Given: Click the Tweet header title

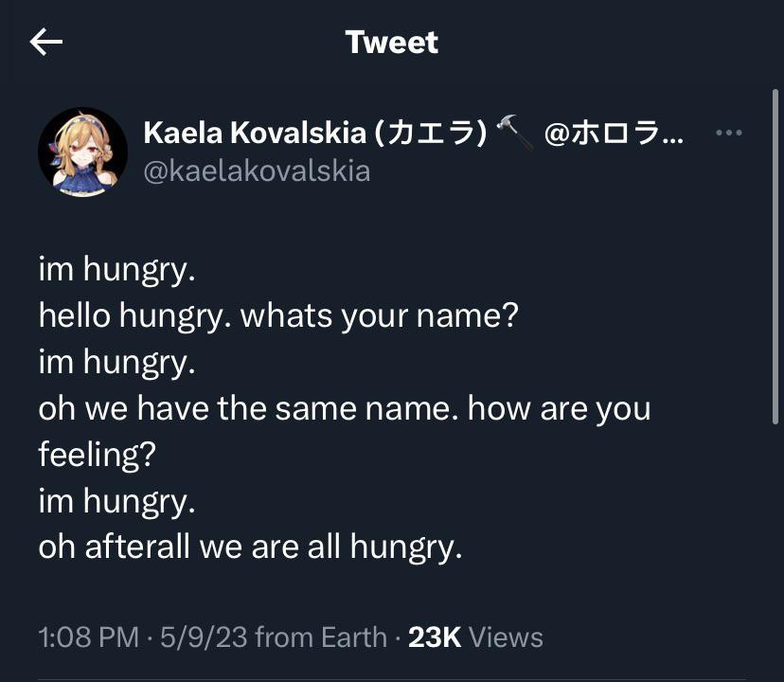Looking at the screenshot, I should 391,42.
